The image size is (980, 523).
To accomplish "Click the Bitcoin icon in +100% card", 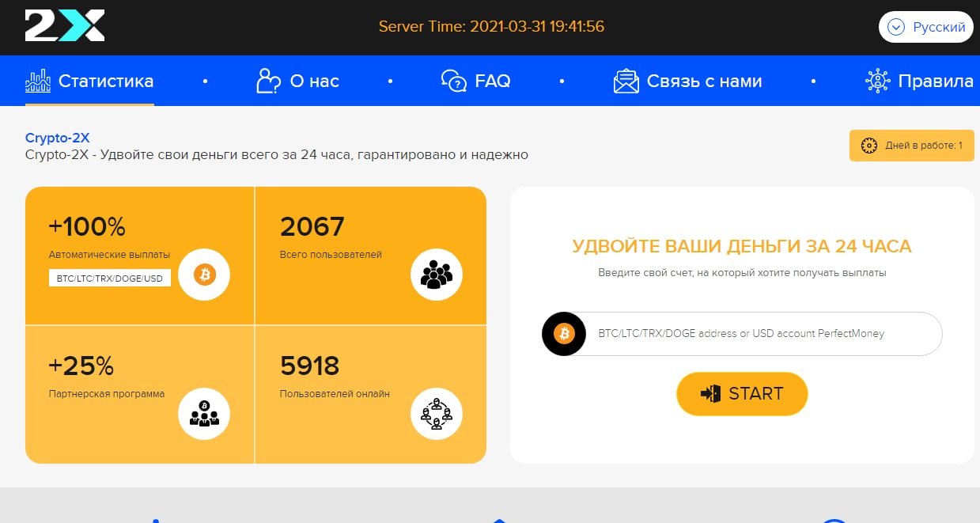I will point(205,275).
